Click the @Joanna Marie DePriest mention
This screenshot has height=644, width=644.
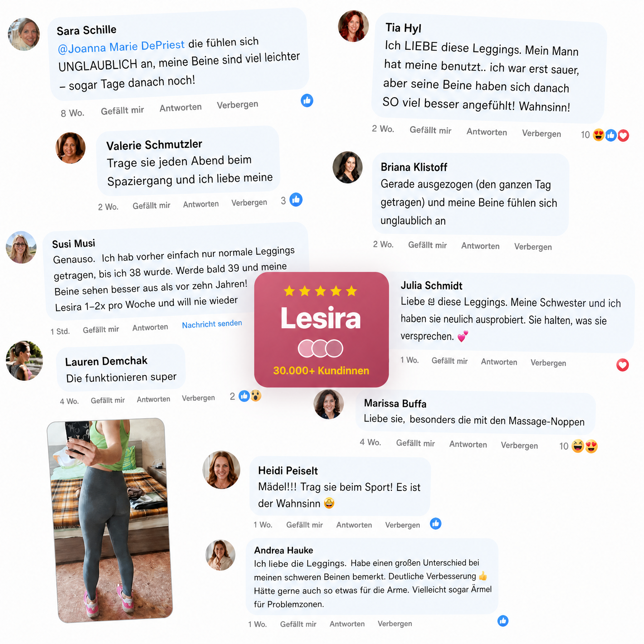pyautogui.click(x=121, y=47)
